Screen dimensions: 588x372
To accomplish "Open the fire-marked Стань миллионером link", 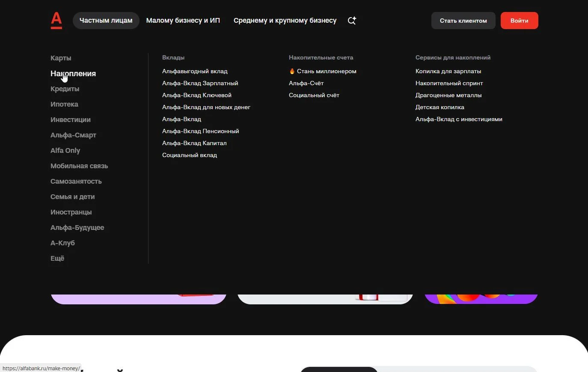I will click(323, 71).
